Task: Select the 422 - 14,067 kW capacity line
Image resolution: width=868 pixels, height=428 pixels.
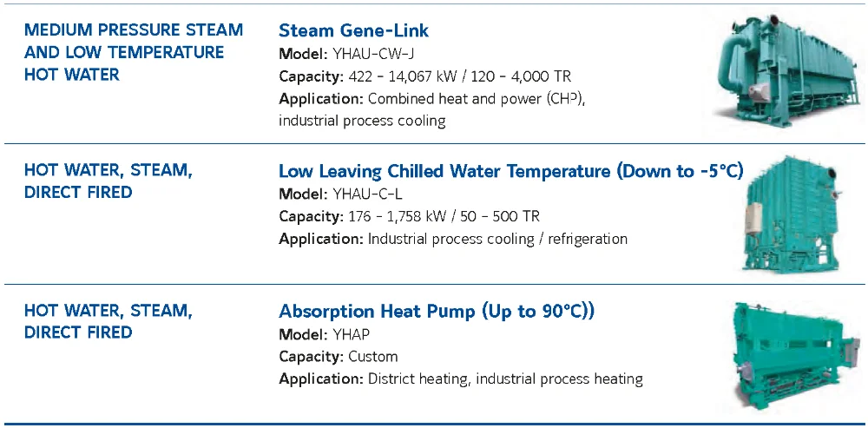Action: (424, 76)
